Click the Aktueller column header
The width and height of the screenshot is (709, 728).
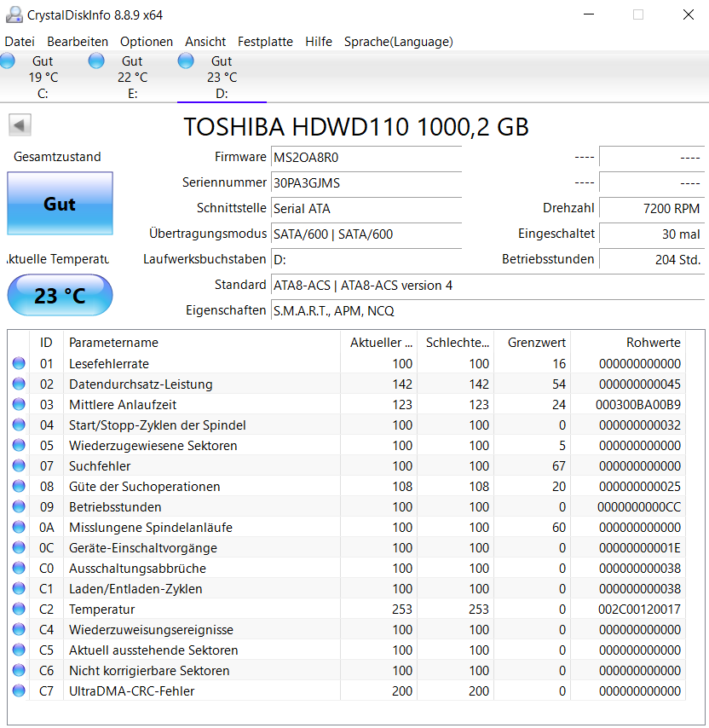[x=378, y=343]
